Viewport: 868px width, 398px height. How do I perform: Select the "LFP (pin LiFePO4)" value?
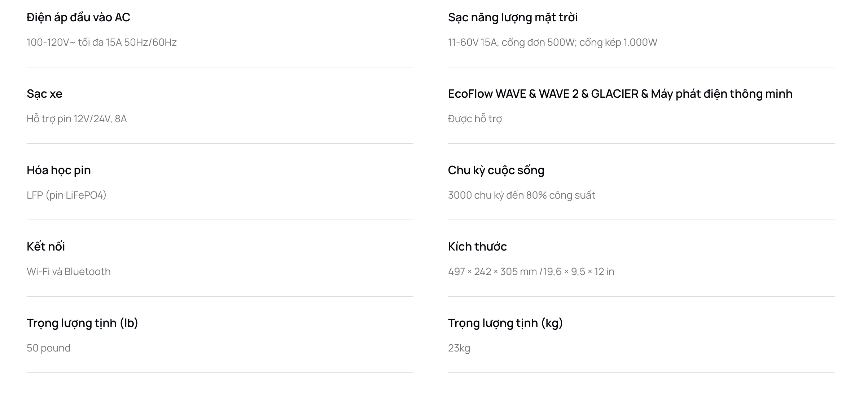click(66, 195)
